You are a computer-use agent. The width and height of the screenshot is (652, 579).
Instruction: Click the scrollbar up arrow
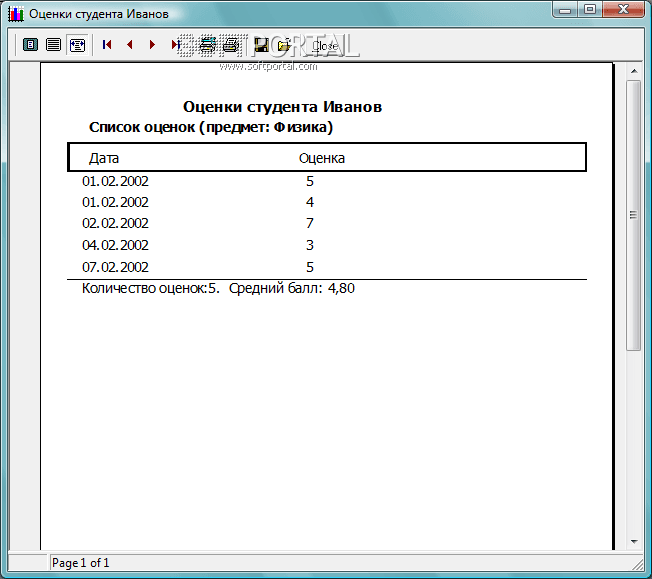(634, 71)
